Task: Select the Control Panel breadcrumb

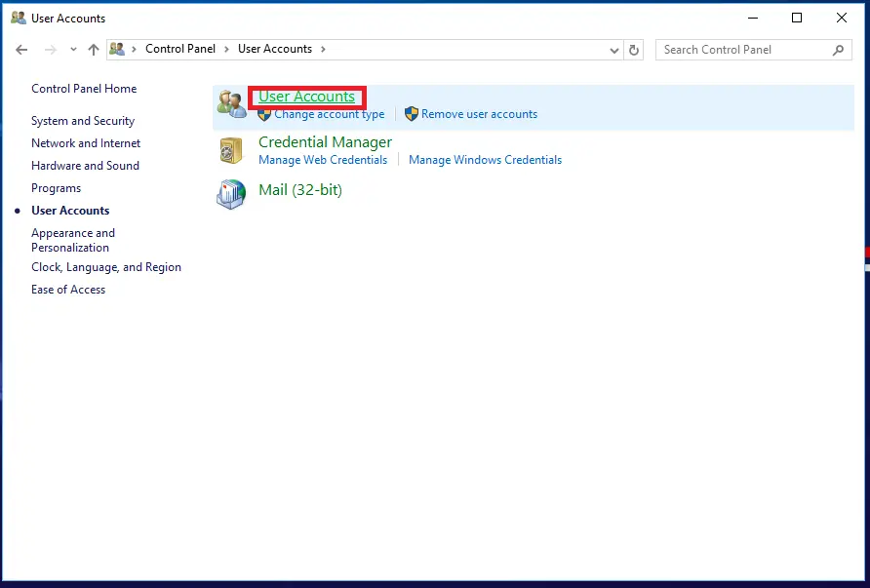Action: tap(180, 49)
